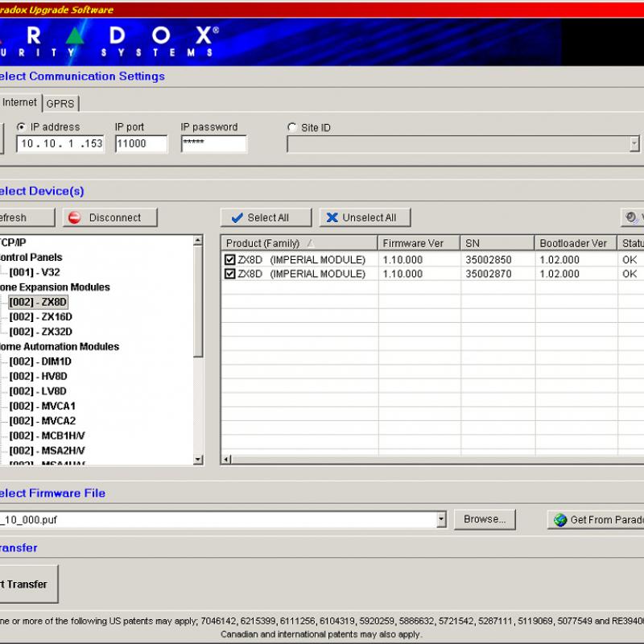Select the [002] - LV8D tree item
This screenshot has width=644, height=644.
[38, 391]
